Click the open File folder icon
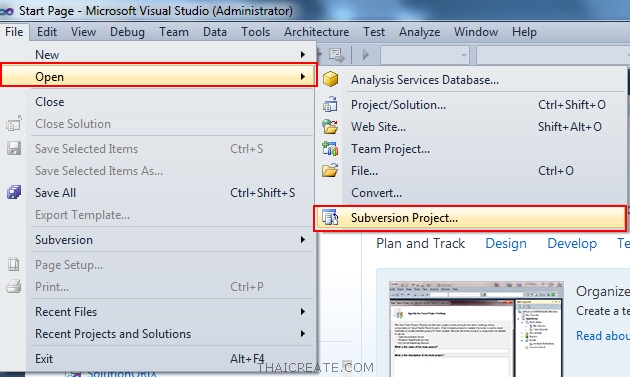The image size is (630, 377). (x=330, y=170)
